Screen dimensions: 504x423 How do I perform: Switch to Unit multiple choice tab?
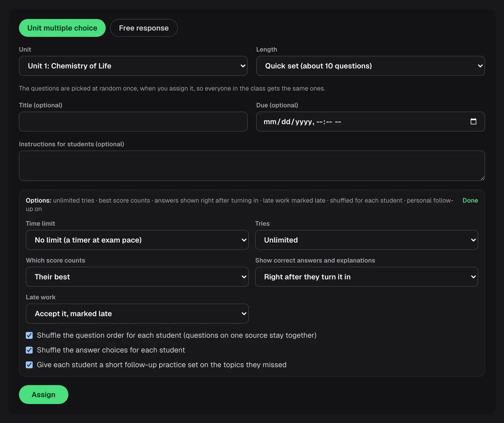pyautogui.click(x=62, y=28)
